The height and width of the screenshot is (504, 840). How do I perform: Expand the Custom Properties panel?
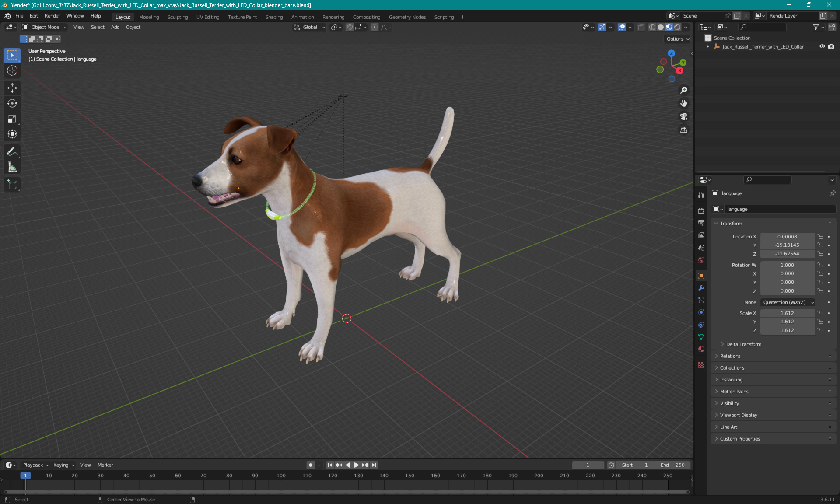tap(740, 439)
